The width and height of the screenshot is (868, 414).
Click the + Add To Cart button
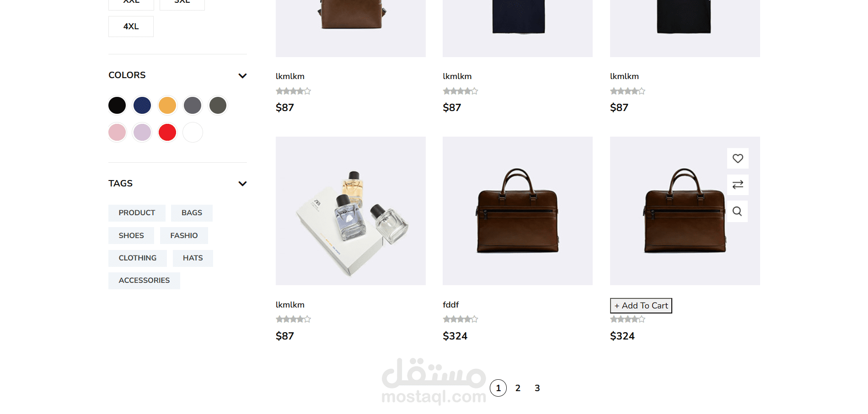click(x=641, y=306)
